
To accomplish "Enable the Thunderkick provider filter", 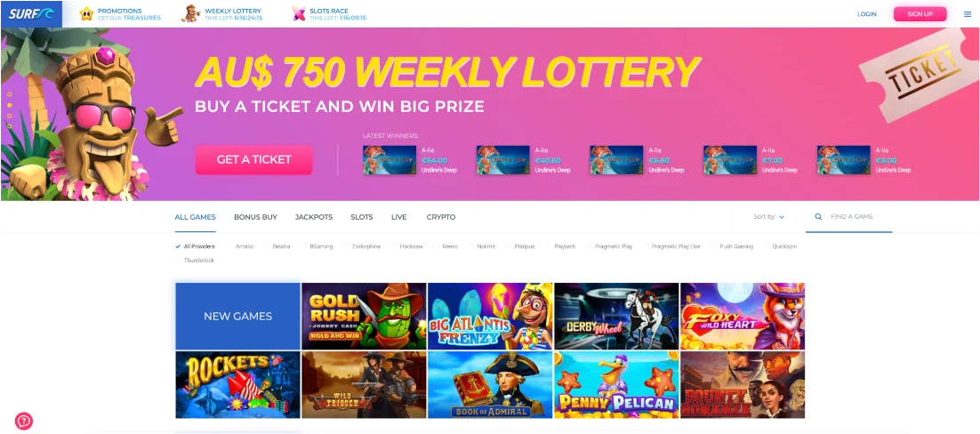I will point(178,261).
